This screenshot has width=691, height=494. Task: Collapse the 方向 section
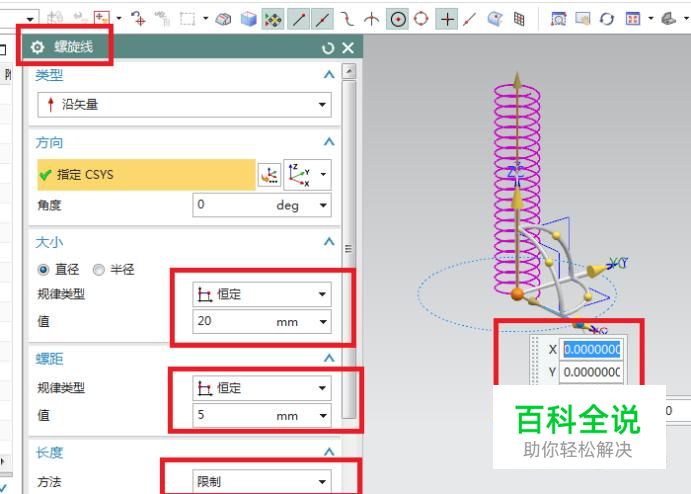(x=329, y=142)
